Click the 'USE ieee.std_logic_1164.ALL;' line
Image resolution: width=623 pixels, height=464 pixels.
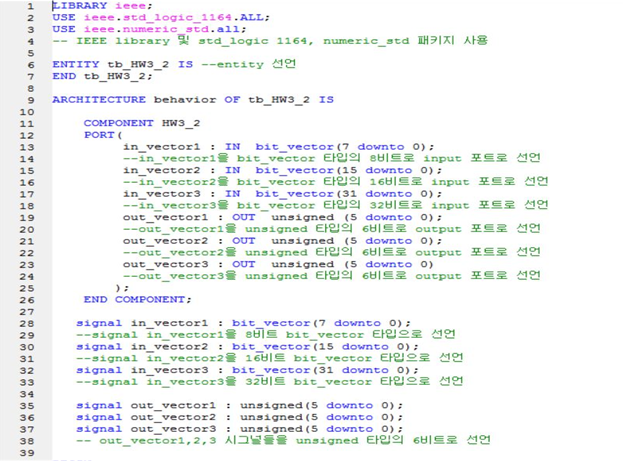[x=161, y=17]
